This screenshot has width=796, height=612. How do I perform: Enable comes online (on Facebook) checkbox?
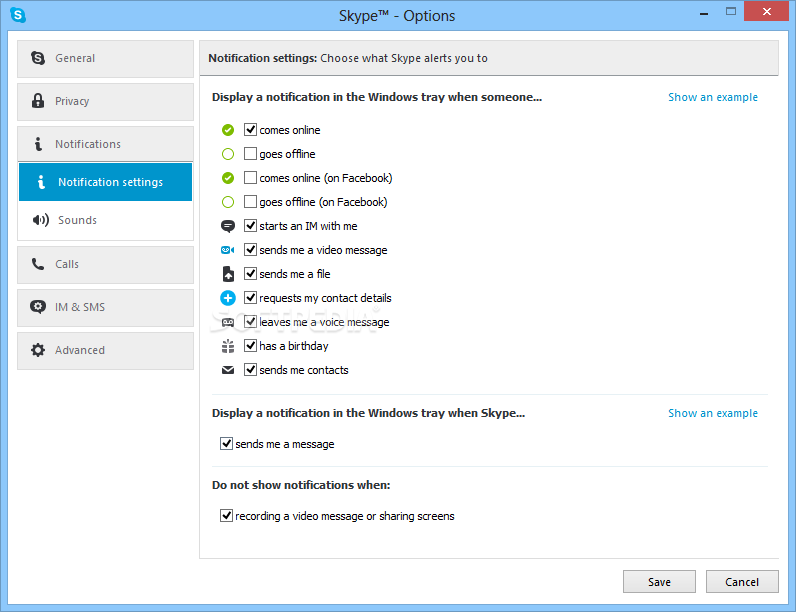(250, 177)
